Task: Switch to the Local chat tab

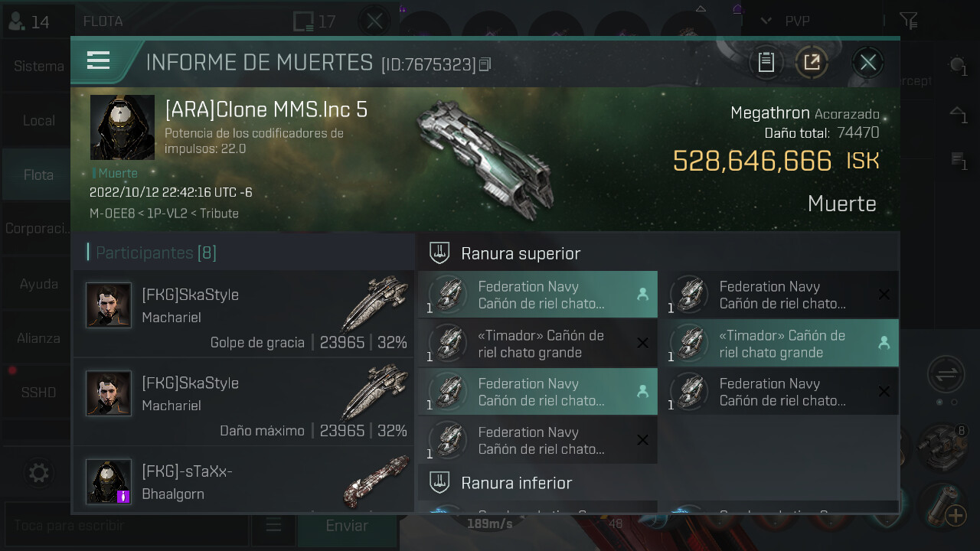Action: pyautogui.click(x=38, y=120)
